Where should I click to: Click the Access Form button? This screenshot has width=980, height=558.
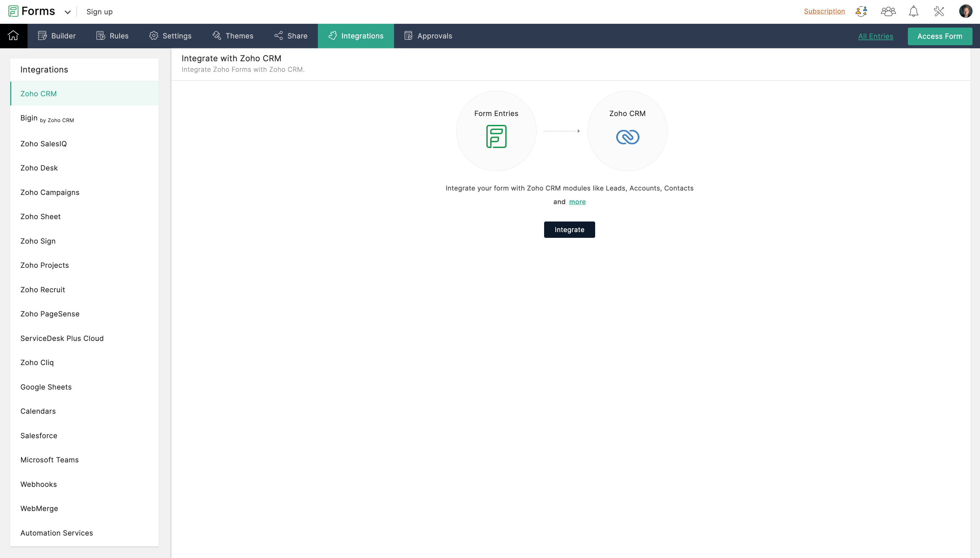(940, 36)
